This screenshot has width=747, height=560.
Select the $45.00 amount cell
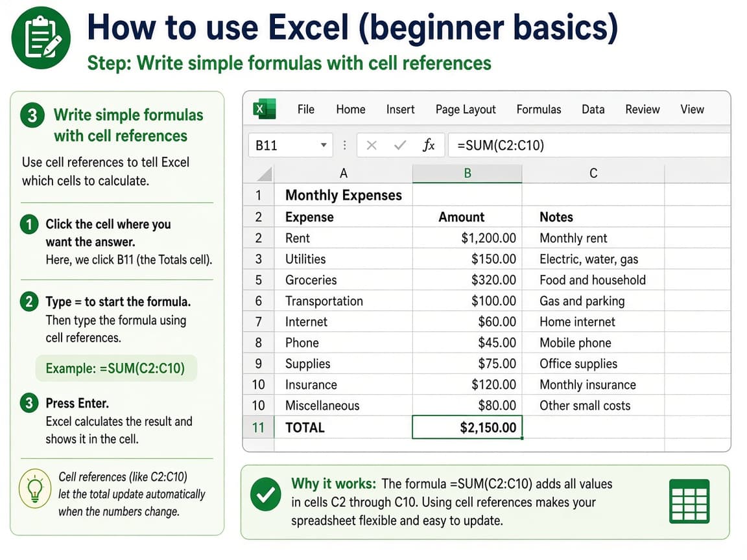click(x=468, y=343)
